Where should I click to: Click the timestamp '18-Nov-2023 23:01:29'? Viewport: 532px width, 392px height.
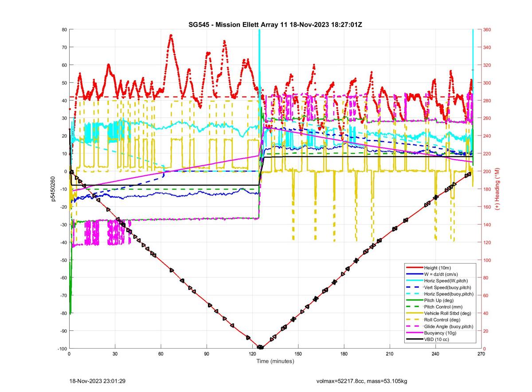click(x=97, y=381)
